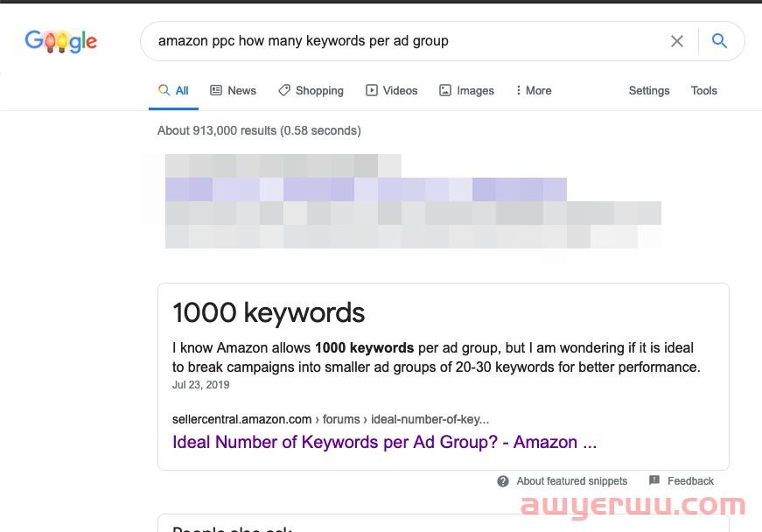Click the Google logo

coord(60,41)
